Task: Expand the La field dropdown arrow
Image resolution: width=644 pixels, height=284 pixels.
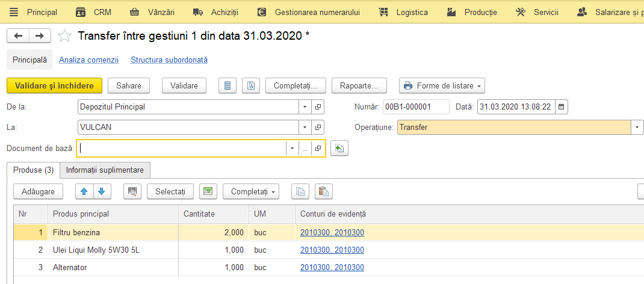Action: [x=305, y=127]
